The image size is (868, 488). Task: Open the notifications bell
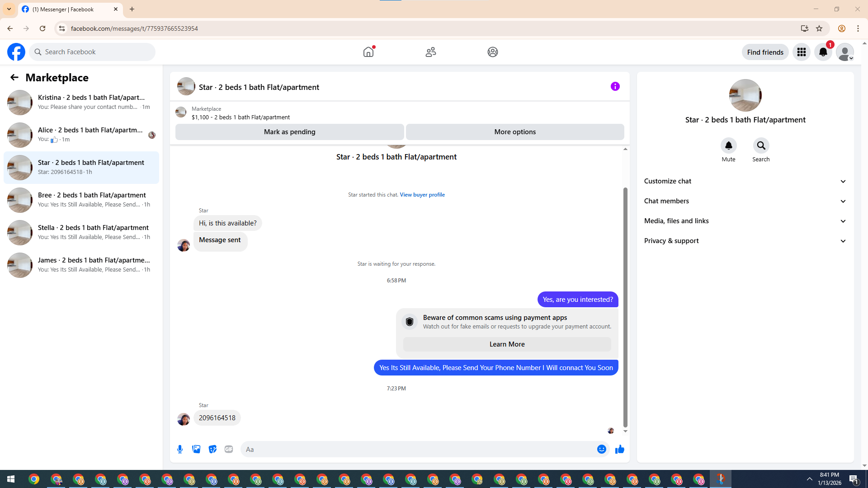coord(823,52)
